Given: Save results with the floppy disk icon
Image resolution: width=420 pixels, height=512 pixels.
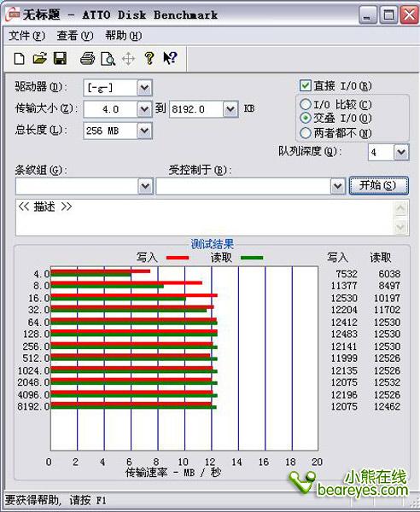Looking at the screenshot, I should (x=60, y=59).
